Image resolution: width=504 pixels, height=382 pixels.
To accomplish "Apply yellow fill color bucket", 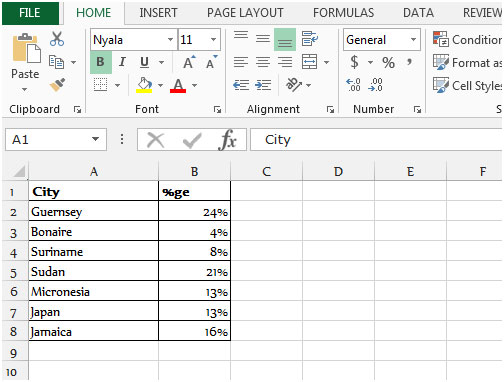I will 144,85.
